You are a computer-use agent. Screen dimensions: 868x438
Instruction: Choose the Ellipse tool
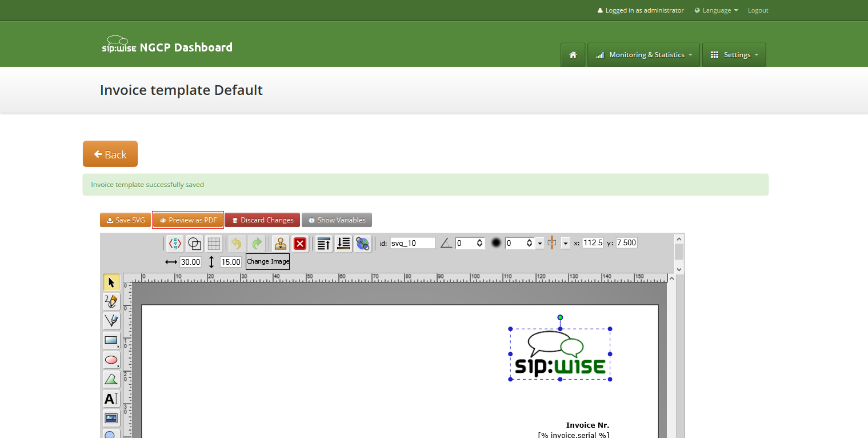coord(110,360)
